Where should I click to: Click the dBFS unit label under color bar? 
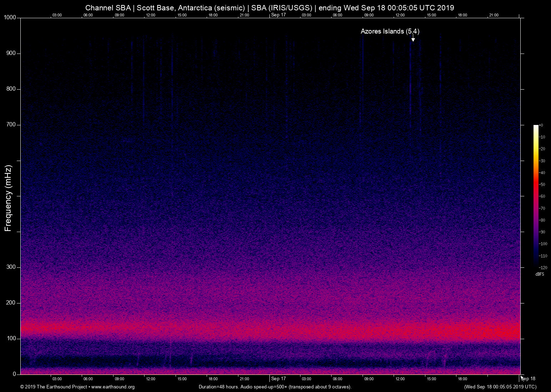(x=540, y=274)
